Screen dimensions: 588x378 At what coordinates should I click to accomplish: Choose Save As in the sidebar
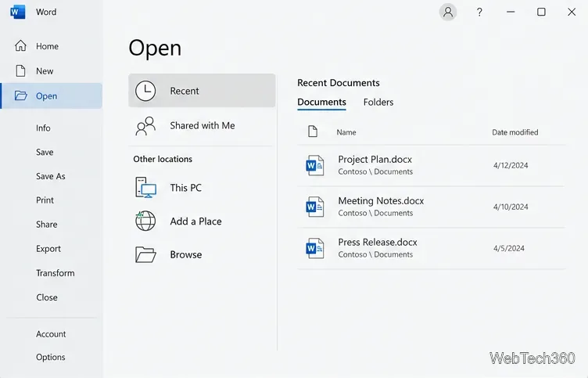click(x=51, y=176)
